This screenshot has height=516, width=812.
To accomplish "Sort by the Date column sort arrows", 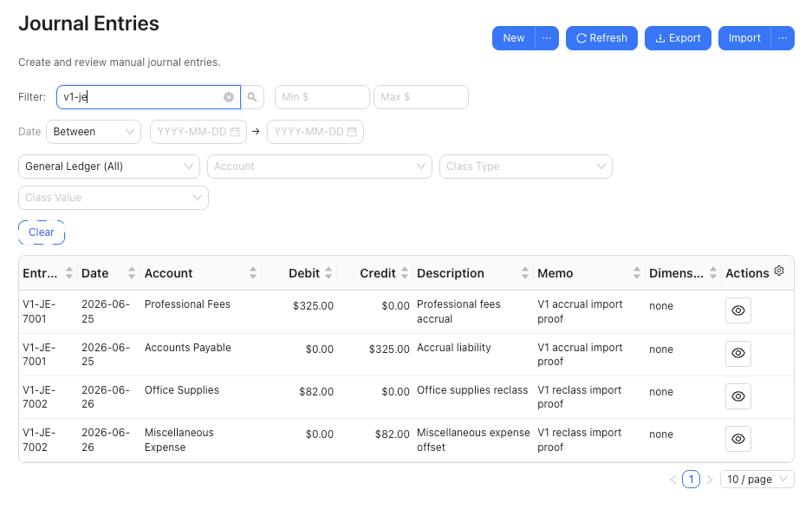I will click(x=132, y=273).
